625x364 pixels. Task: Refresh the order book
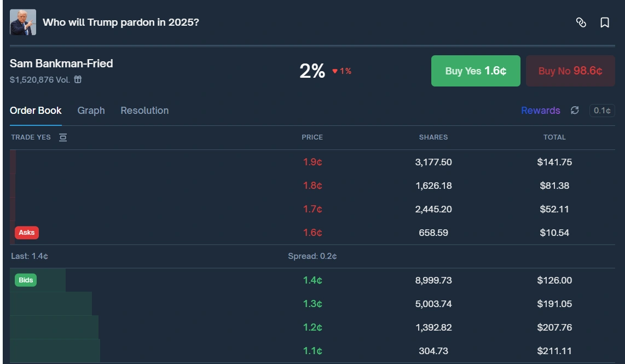point(575,110)
